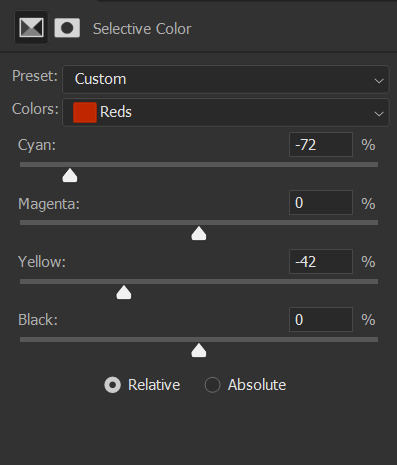Open the Preset dropdown
The image size is (397, 465).
[x=226, y=79]
